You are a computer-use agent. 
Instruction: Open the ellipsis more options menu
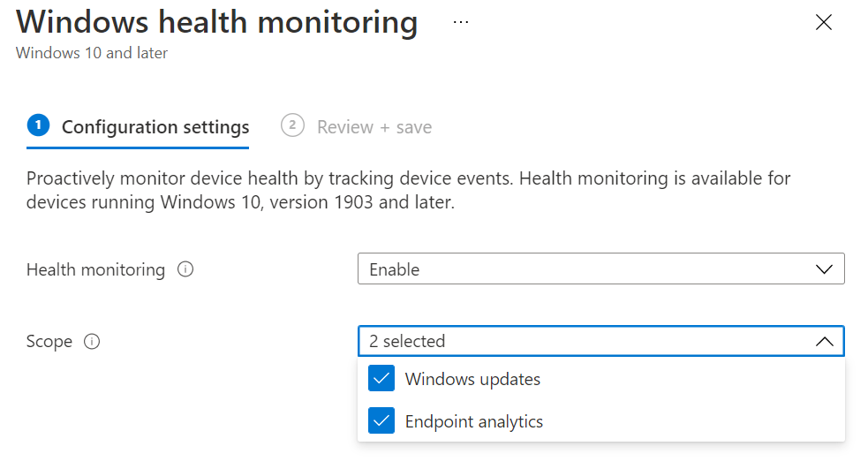point(460,23)
